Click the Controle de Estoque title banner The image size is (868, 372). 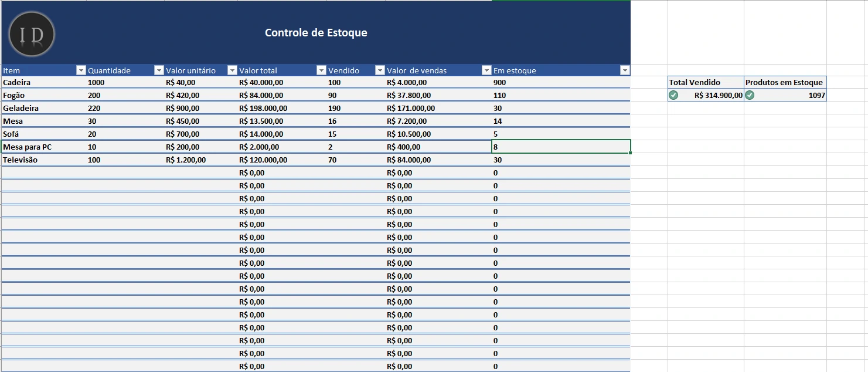click(x=316, y=33)
